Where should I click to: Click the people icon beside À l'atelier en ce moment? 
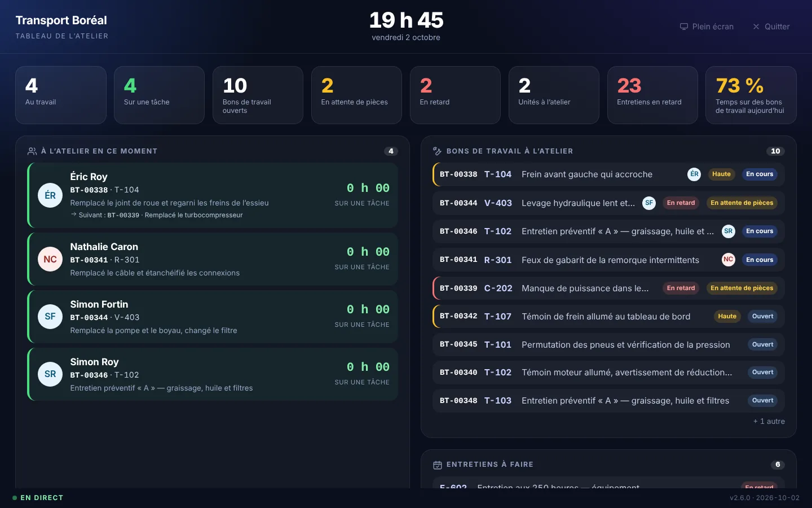(32, 151)
